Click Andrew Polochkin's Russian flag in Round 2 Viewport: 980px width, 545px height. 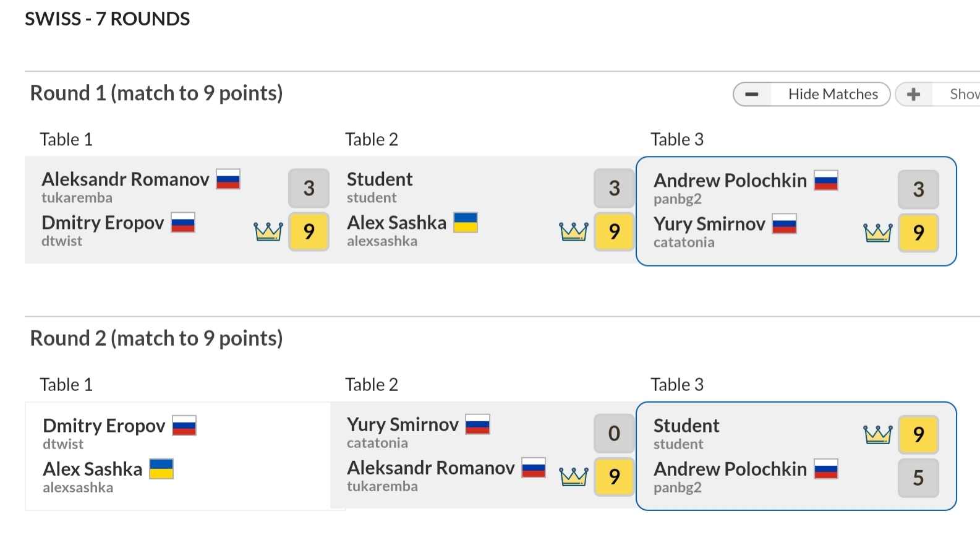[x=826, y=469]
